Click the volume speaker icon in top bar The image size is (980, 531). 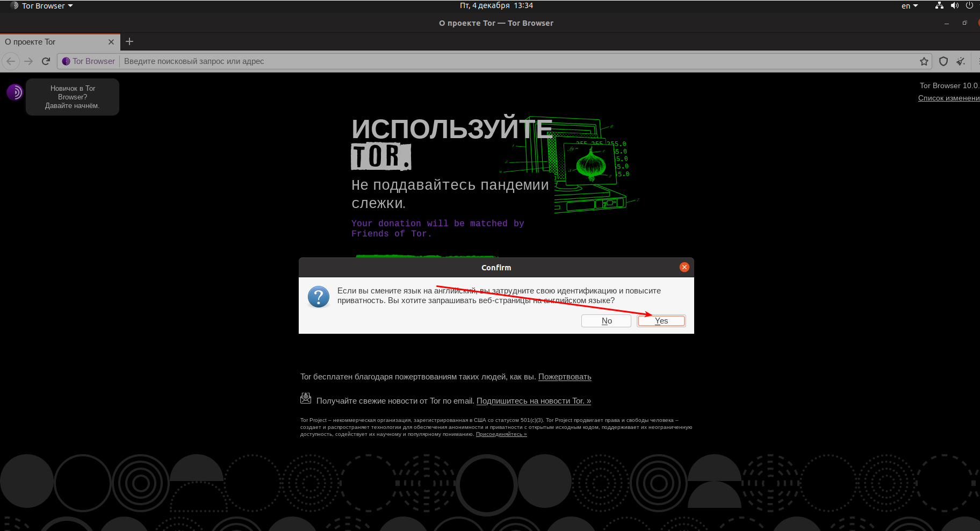(x=954, y=5)
